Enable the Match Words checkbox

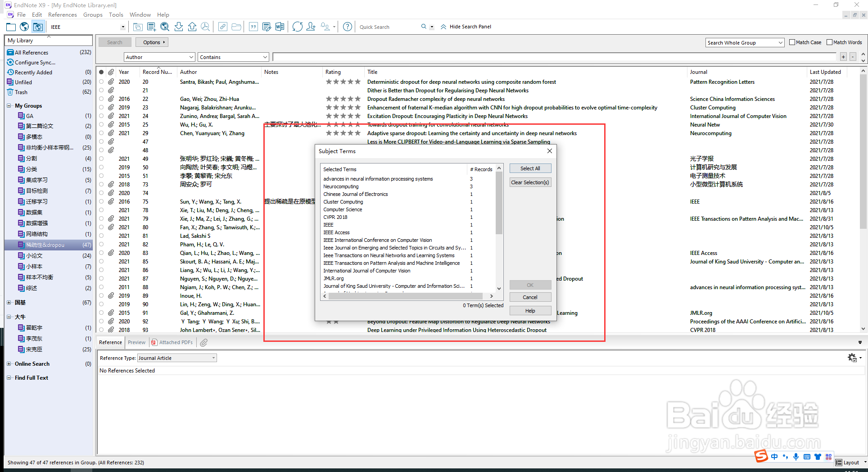click(x=830, y=42)
